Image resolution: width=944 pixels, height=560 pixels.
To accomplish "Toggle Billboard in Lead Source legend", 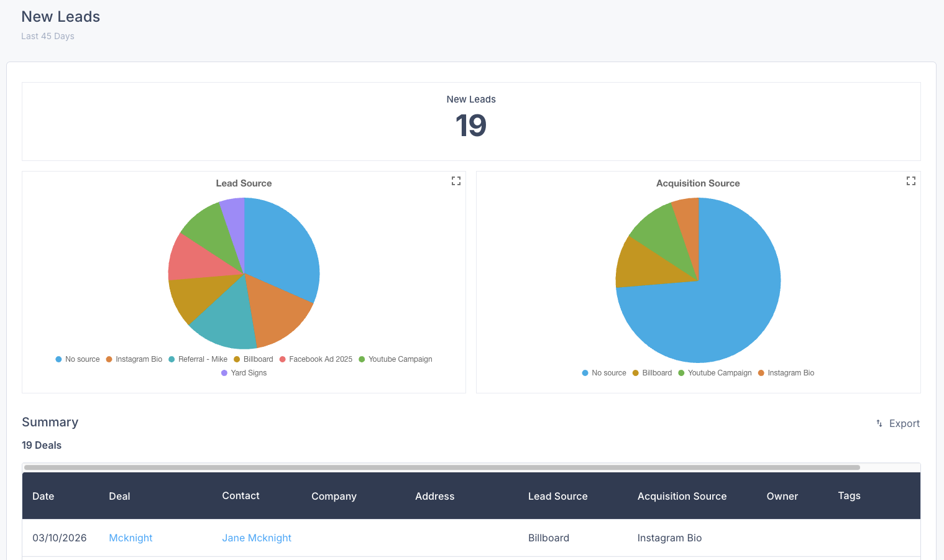I will click(x=254, y=359).
